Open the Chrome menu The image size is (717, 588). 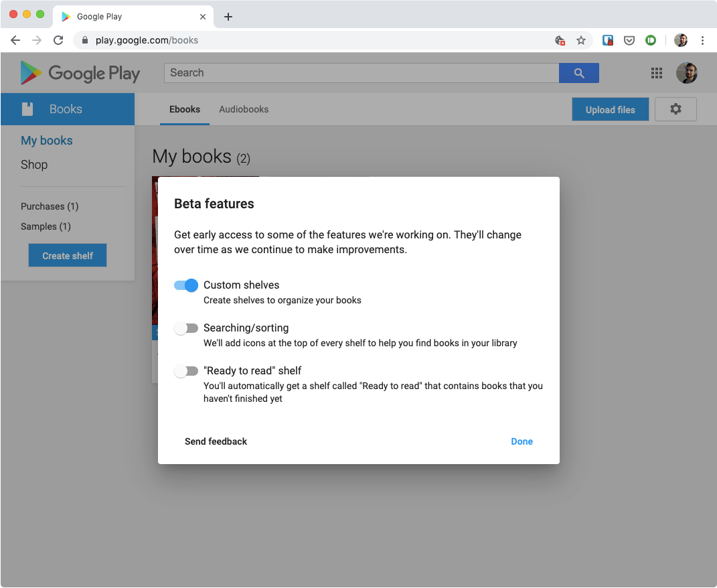(703, 40)
